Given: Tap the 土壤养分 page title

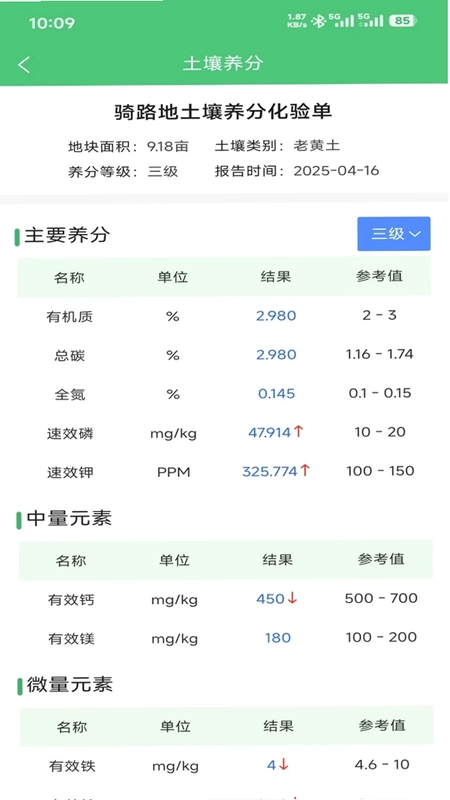Looking at the screenshot, I should click(223, 63).
